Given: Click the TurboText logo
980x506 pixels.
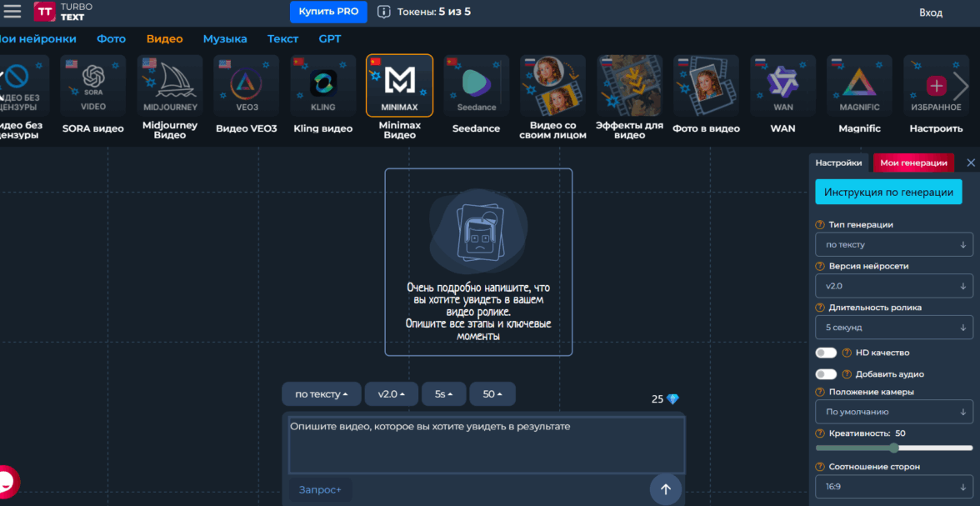Looking at the screenshot, I should coord(63,12).
